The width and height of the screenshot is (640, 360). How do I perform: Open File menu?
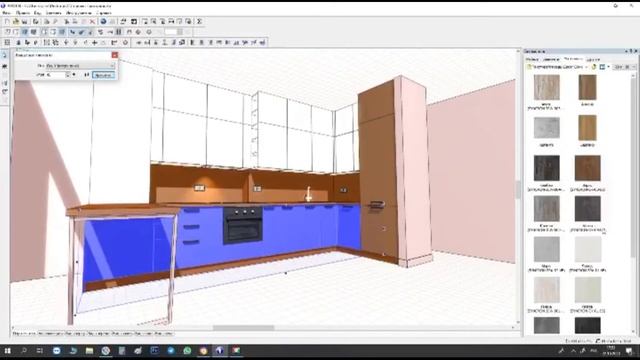tap(6, 13)
